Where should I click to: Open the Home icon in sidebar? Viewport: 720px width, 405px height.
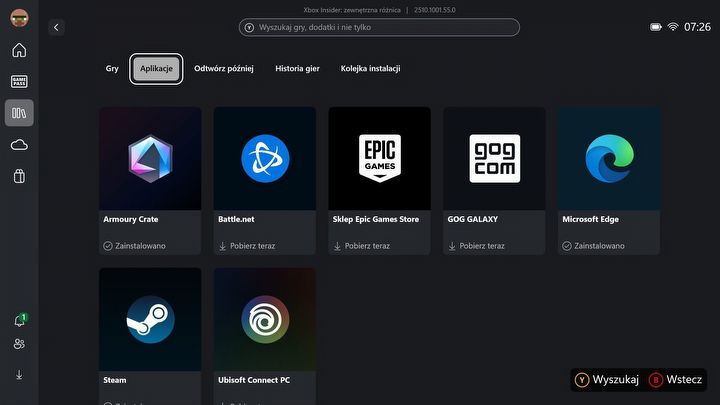pyautogui.click(x=19, y=50)
